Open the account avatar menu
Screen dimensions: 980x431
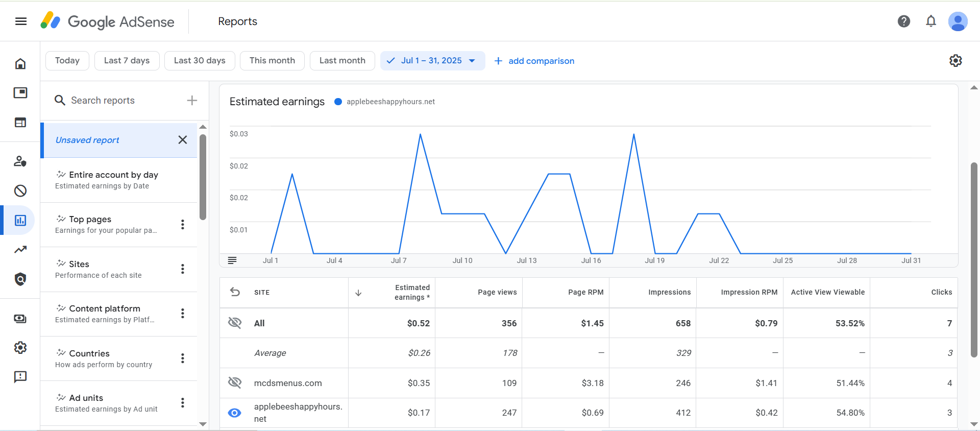pyautogui.click(x=958, y=21)
